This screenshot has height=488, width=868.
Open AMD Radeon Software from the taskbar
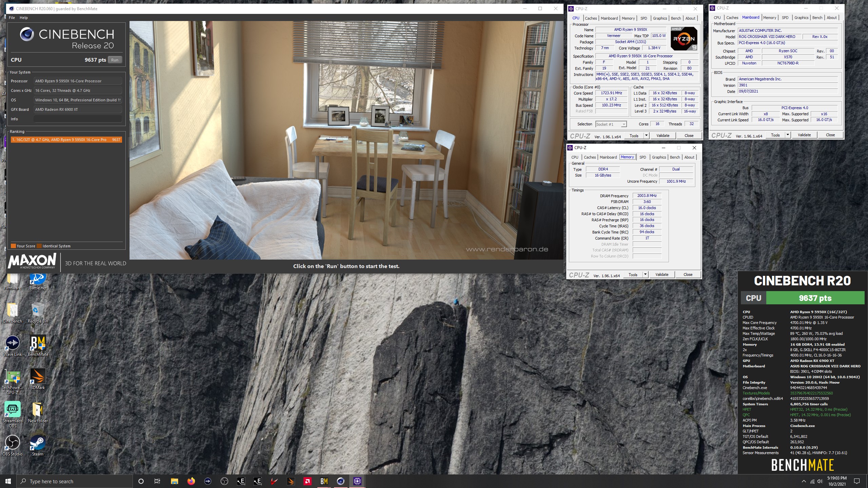point(307,481)
